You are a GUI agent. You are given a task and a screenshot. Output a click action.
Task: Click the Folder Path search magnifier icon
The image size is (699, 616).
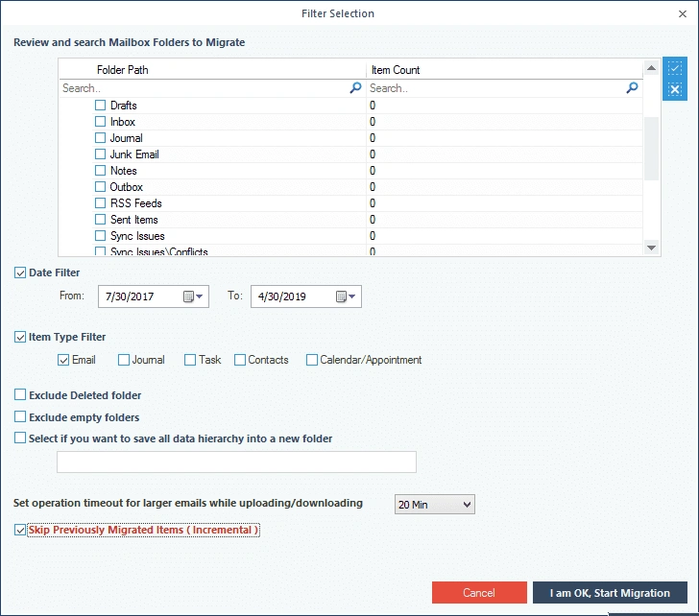[355, 87]
